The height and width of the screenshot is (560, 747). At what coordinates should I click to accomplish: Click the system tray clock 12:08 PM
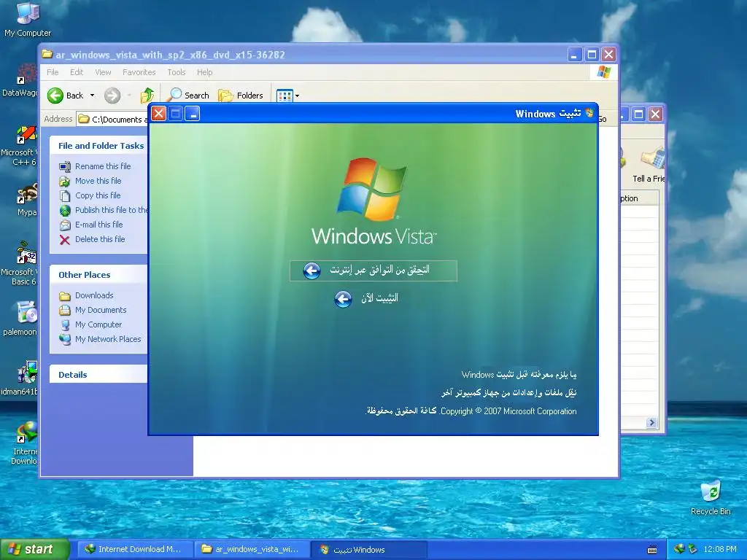point(720,550)
